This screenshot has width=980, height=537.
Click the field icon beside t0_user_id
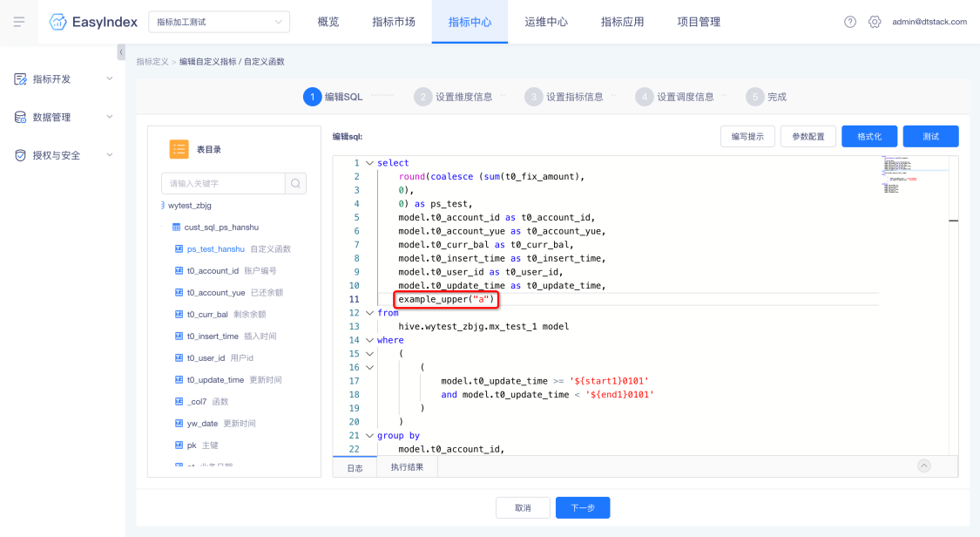(179, 358)
